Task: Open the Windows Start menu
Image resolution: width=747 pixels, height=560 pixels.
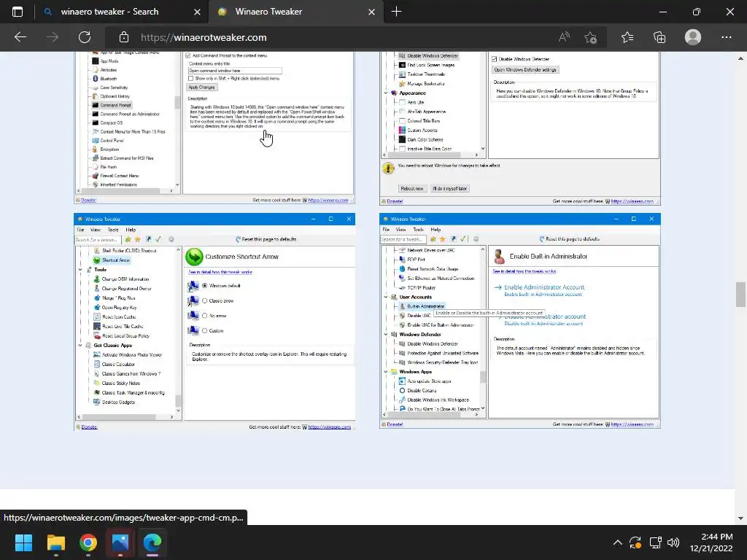Action: pyautogui.click(x=23, y=542)
